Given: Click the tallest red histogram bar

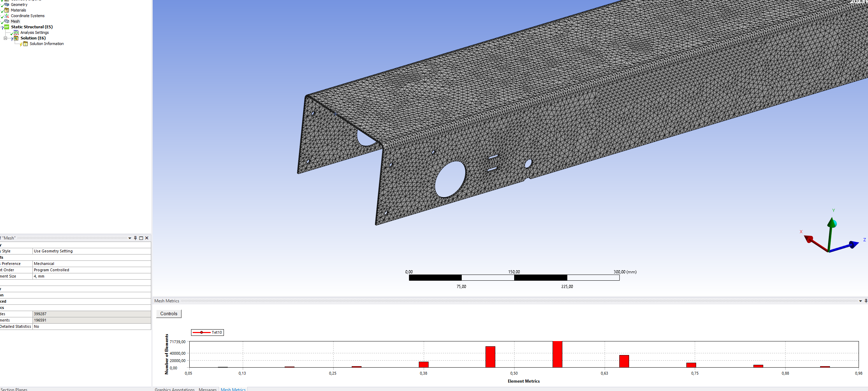Looking at the screenshot, I should pyautogui.click(x=557, y=354).
